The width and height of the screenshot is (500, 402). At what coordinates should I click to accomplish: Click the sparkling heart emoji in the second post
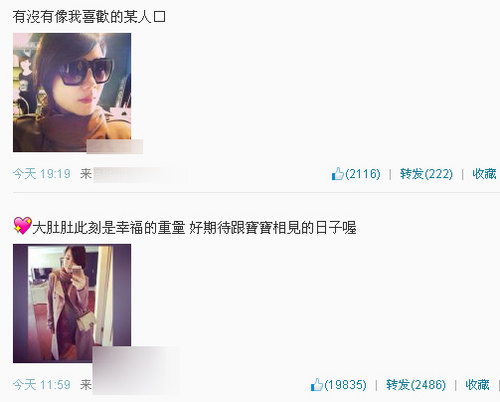[22, 225]
